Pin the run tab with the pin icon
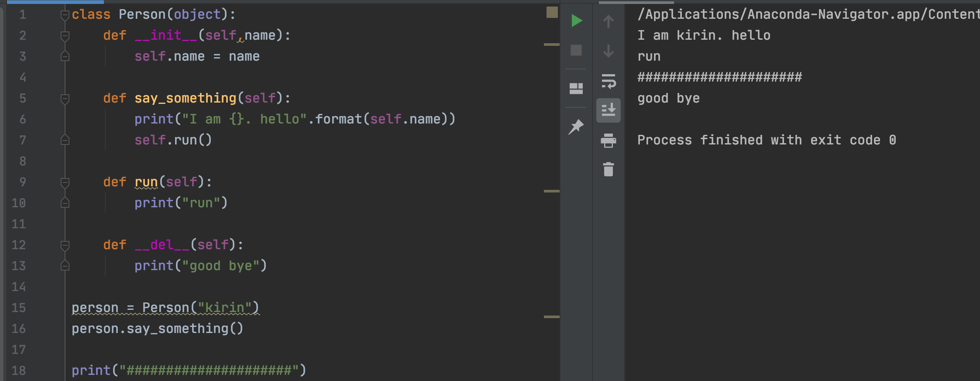The height and width of the screenshot is (381, 980). click(576, 127)
